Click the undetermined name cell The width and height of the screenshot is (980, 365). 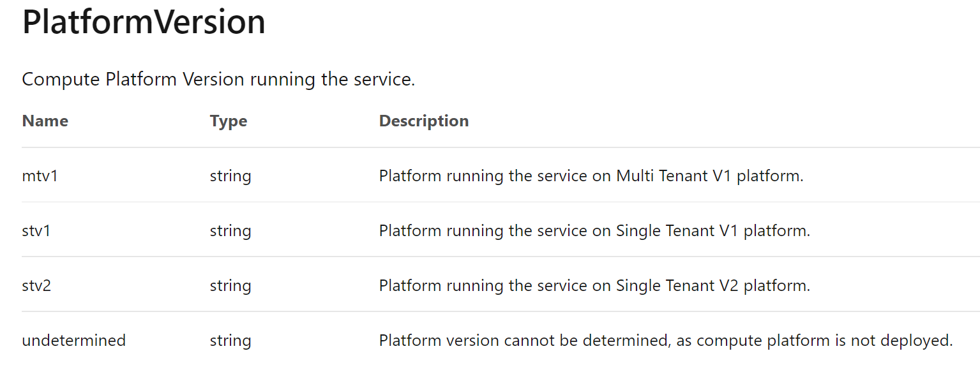click(73, 341)
